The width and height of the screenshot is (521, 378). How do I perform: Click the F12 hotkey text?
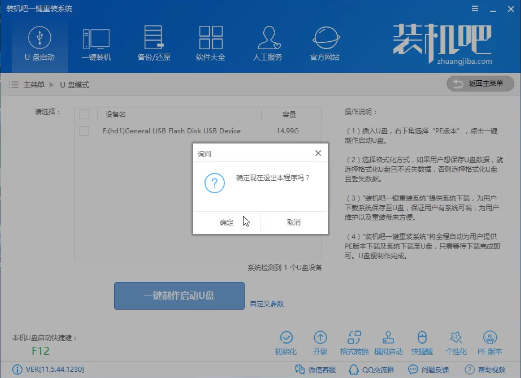(40, 351)
